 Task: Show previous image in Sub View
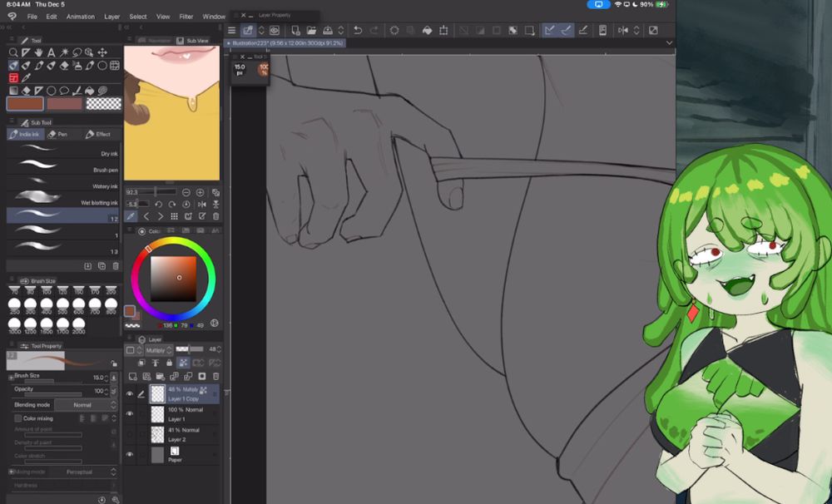pos(146,216)
